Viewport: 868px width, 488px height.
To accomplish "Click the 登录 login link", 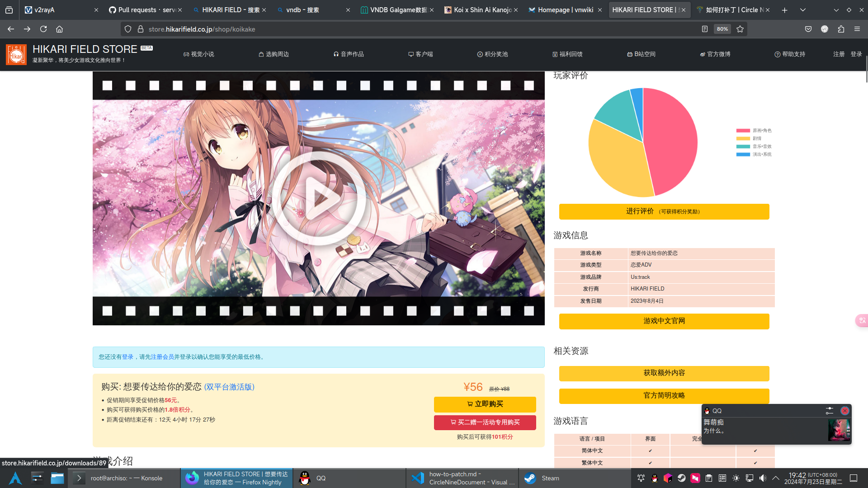I will (856, 54).
